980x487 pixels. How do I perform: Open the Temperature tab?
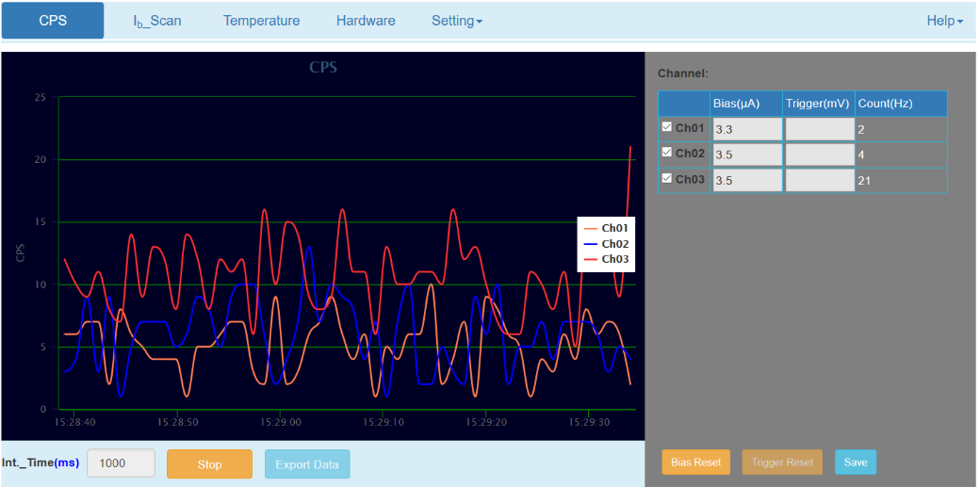tap(261, 21)
